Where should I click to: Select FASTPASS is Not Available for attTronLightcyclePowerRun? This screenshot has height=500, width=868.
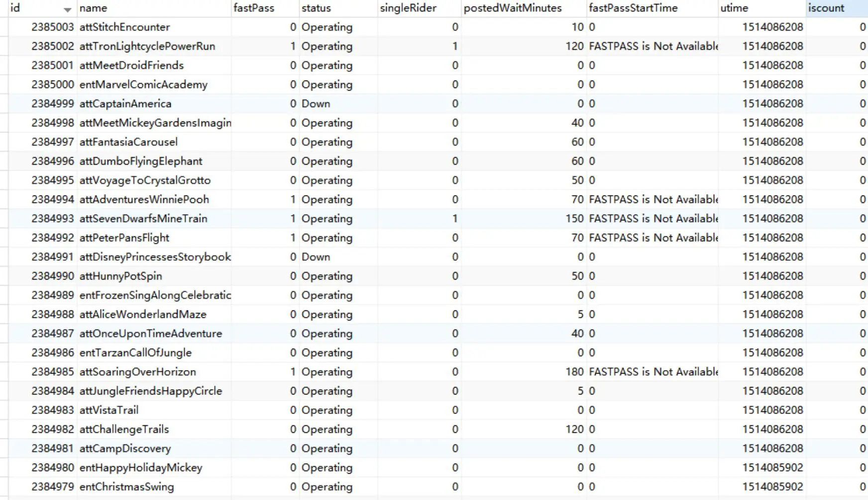point(652,46)
